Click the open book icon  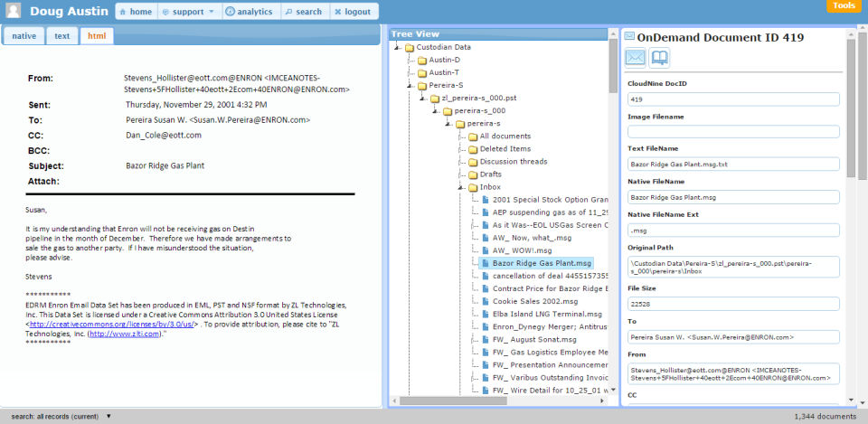[x=660, y=58]
